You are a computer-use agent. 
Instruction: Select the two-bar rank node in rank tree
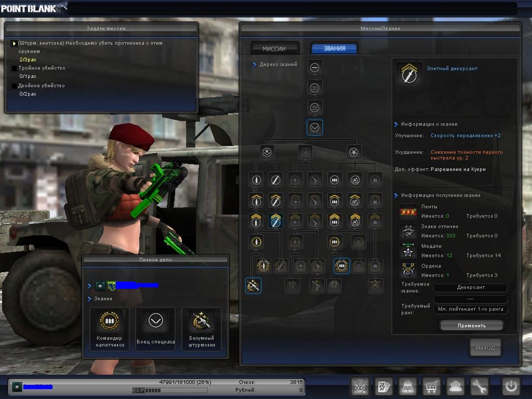point(314,88)
